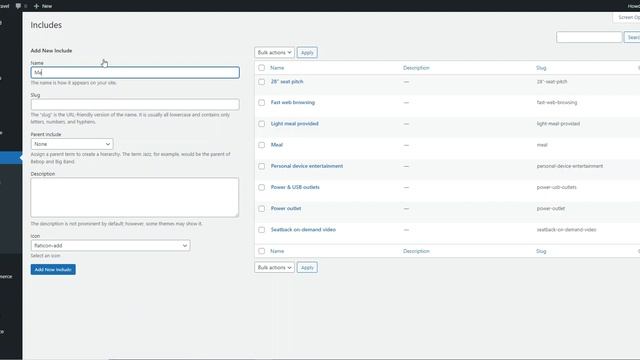The height and width of the screenshot is (360, 640).
Task: Click the search includes text box
Action: pyautogui.click(x=589, y=37)
